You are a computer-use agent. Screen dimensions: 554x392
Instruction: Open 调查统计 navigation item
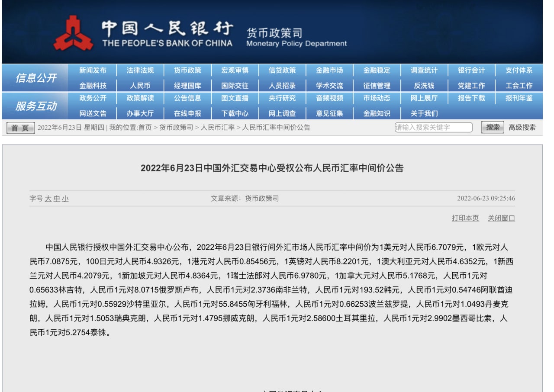pos(424,70)
